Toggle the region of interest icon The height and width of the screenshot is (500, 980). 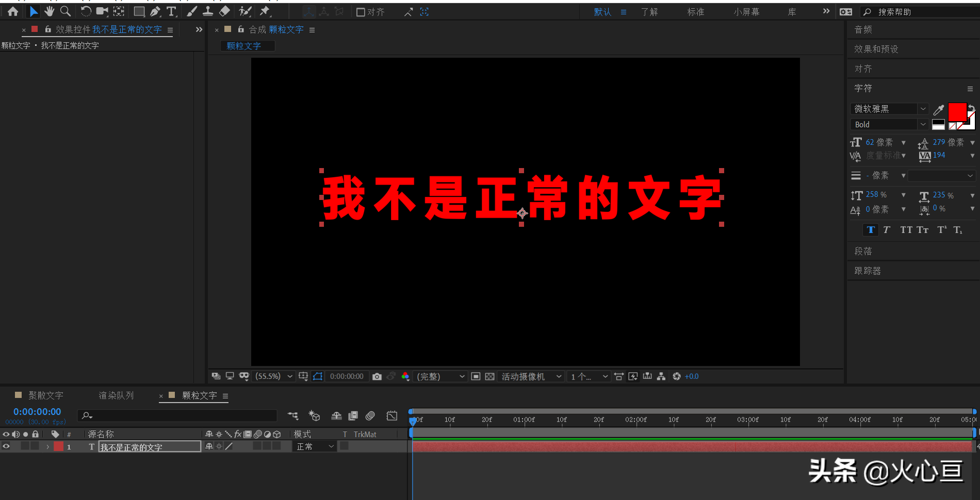pyautogui.click(x=476, y=377)
